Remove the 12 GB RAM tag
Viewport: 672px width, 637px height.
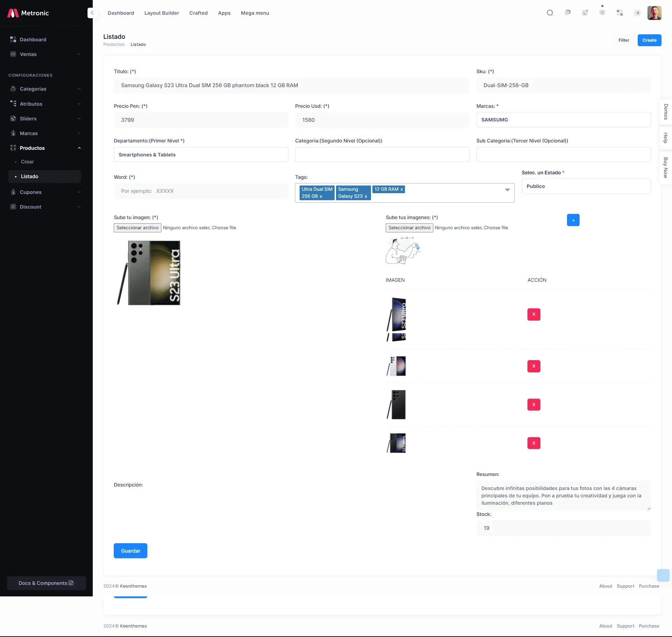pos(401,189)
